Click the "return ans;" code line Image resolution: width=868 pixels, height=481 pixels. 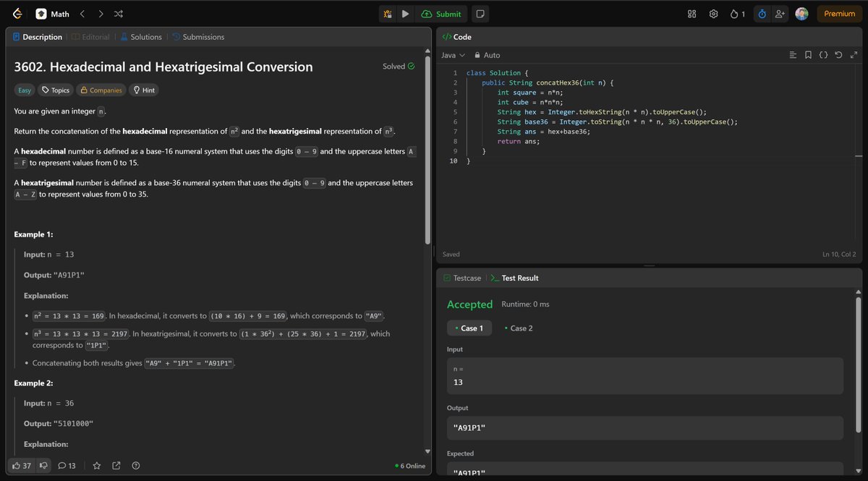(x=519, y=142)
